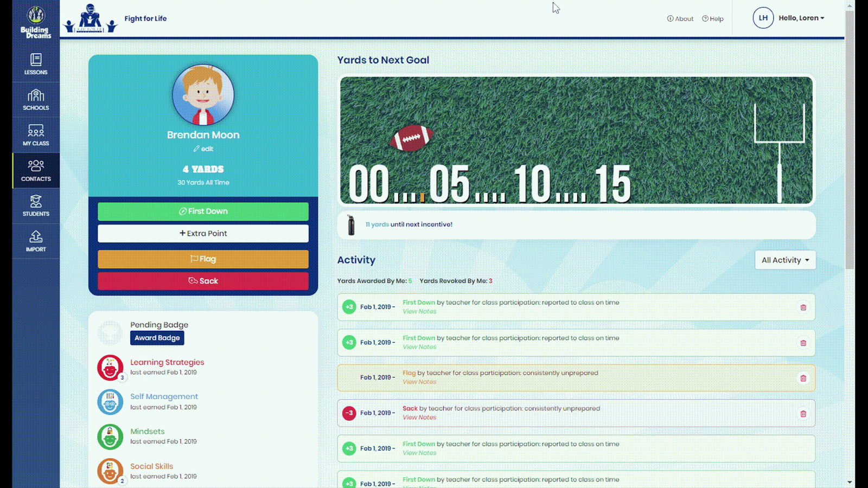Select Contacts in the sidebar
This screenshot has width=868, height=488.
point(36,170)
